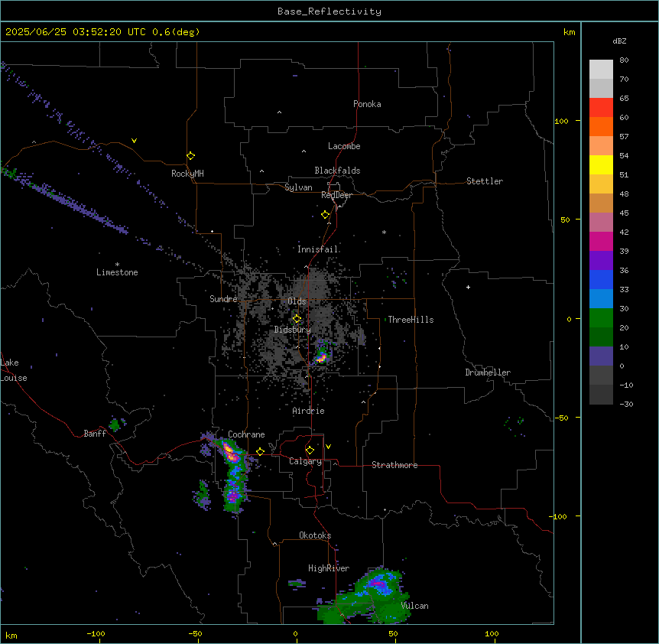Click the 0.6(deg) elevation angle text
Viewport: 659px width, 644px height.
pos(176,32)
